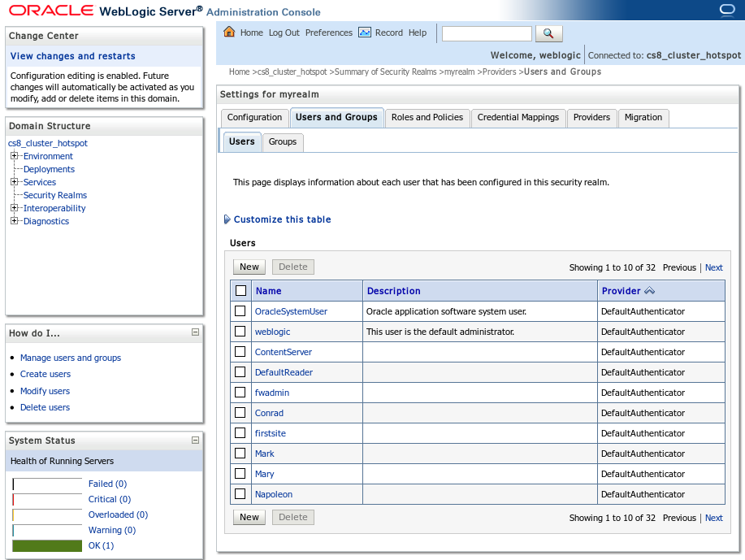Toggle the select-all checkbox in table header

point(241,290)
